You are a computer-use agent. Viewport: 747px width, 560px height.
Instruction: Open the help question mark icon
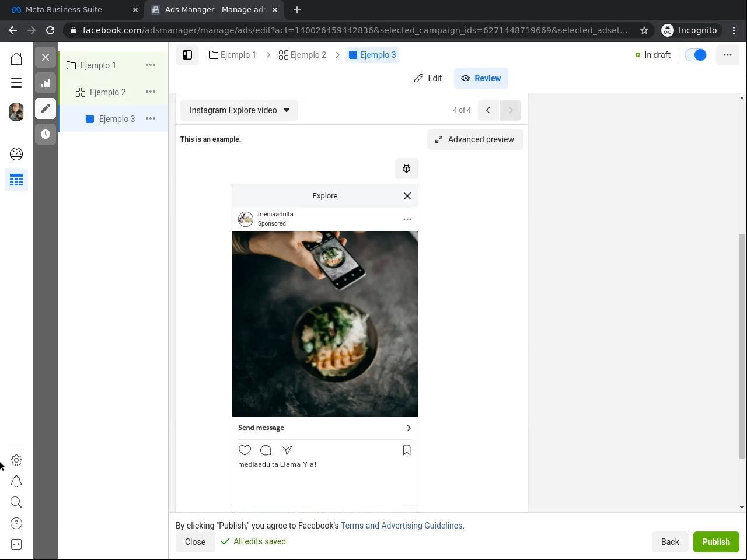pos(16,523)
